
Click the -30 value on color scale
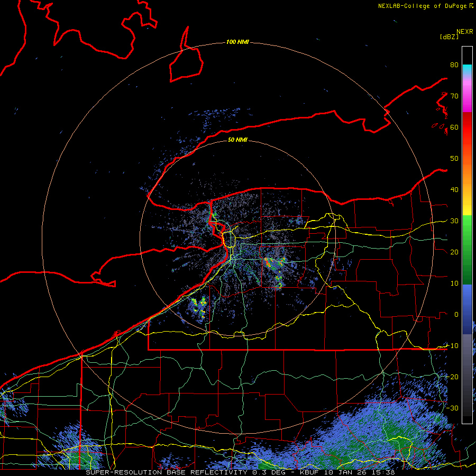452,408
